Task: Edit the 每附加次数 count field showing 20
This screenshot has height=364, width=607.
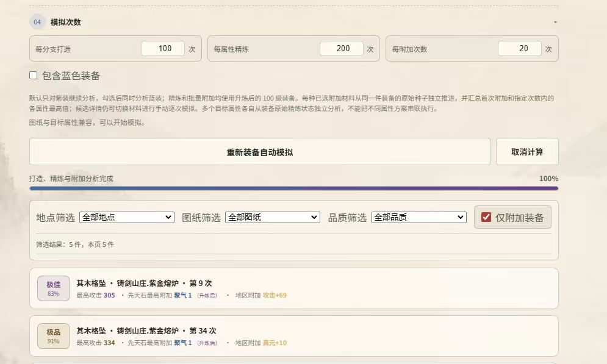Action: (x=520, y=48)
